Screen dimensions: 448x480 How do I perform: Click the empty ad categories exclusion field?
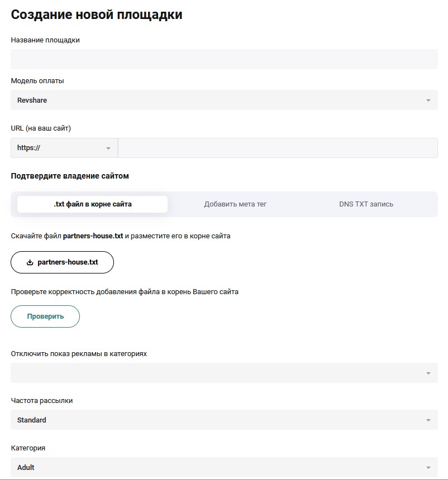[224, 373]
